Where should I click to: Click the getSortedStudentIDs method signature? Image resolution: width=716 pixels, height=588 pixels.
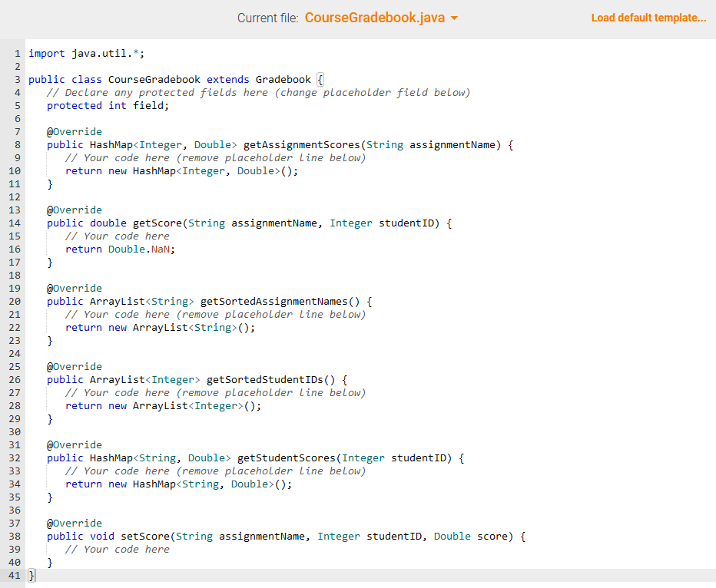[192, 379]
